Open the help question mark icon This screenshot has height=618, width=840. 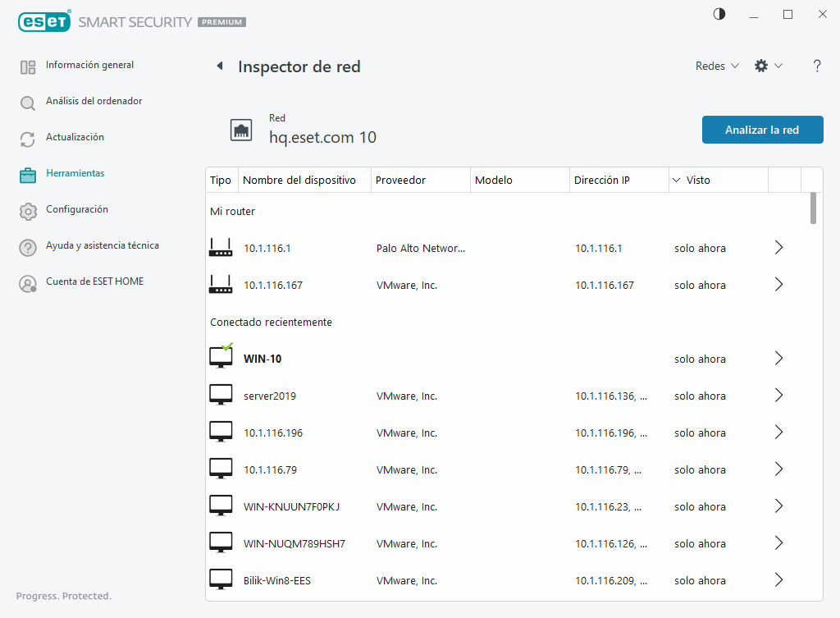[817, 66]
